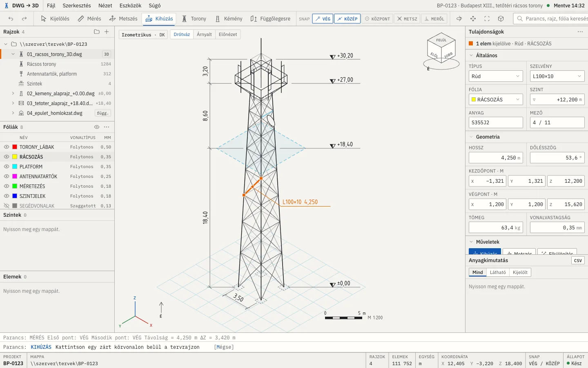
Task: Click the undo arrow icon
Action: click(11, 19)
